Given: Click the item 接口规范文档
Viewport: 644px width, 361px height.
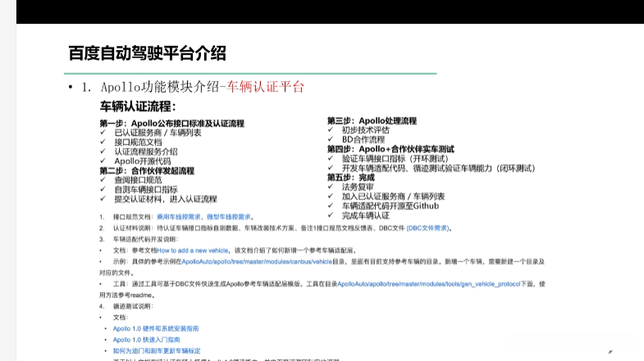Looking at the screenshot, I should point(138,142).
